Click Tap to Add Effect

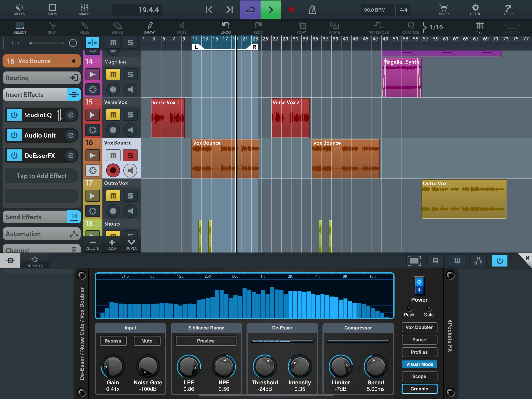click(x=41, y=176)
